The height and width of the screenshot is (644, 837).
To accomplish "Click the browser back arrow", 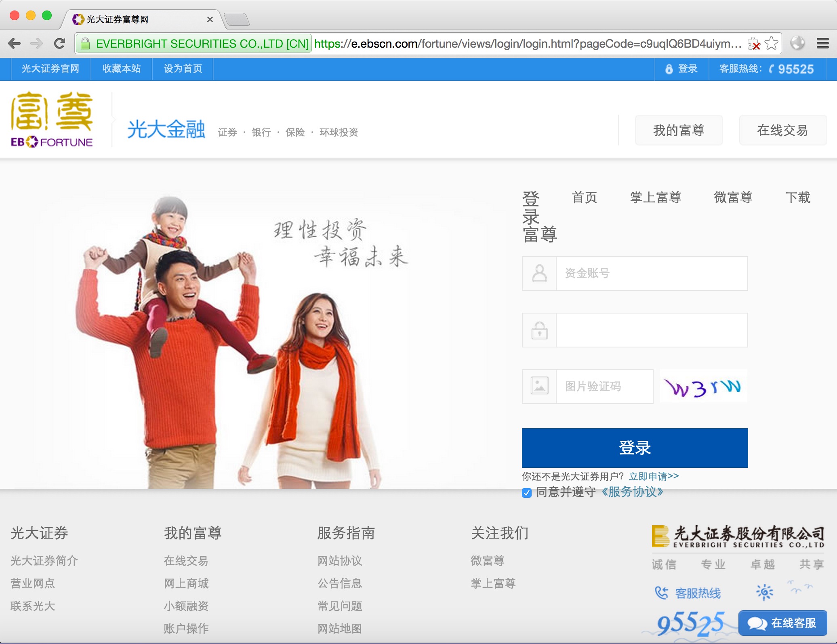I will 15,43.
